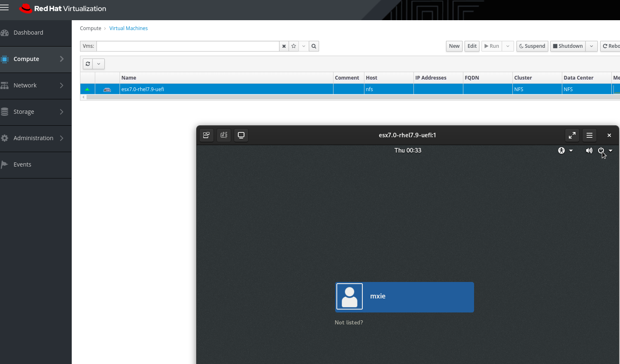Open console send-key menu icon
This screenshot has height=364, width=620.
(207, 135)
